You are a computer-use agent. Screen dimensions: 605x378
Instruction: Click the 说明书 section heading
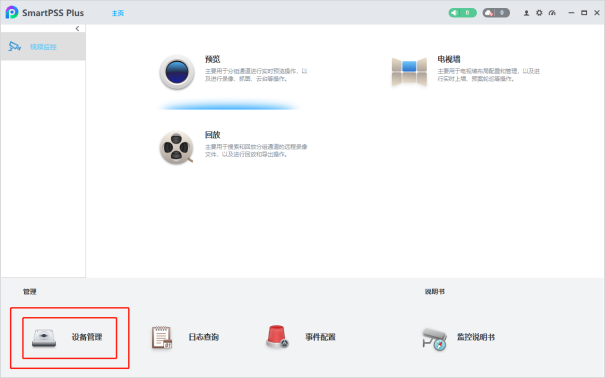pyautogui.click(x=435, y=292)
